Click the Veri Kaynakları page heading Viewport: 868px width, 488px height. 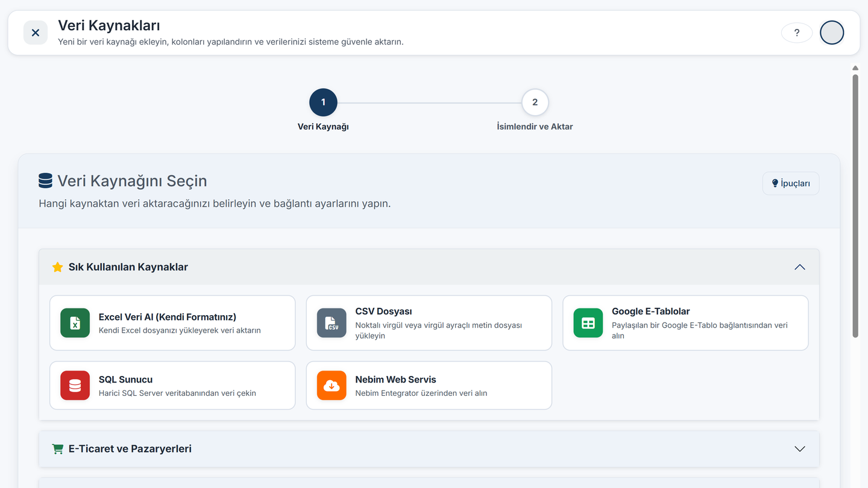tap(109, 25)
